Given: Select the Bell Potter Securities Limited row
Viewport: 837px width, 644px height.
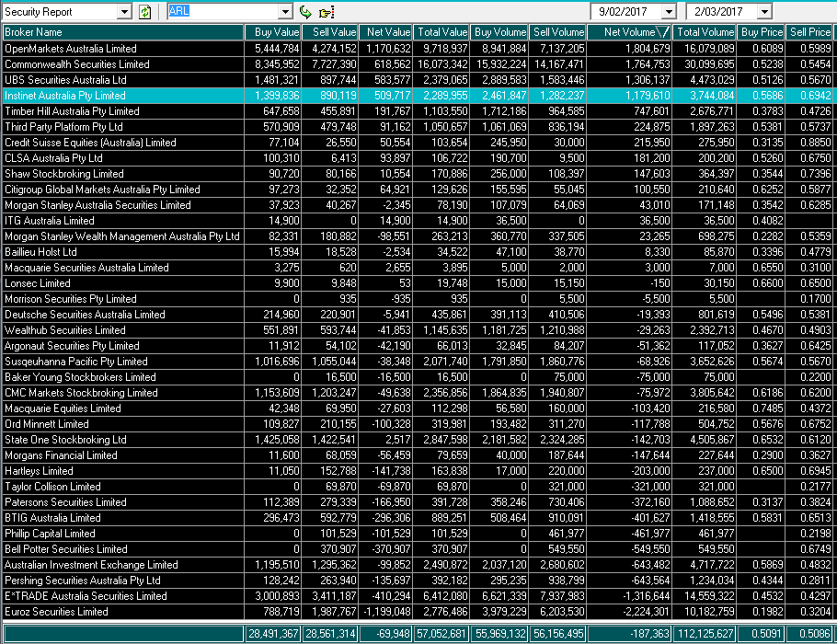Looking at the screenshot, I should 418,549.
